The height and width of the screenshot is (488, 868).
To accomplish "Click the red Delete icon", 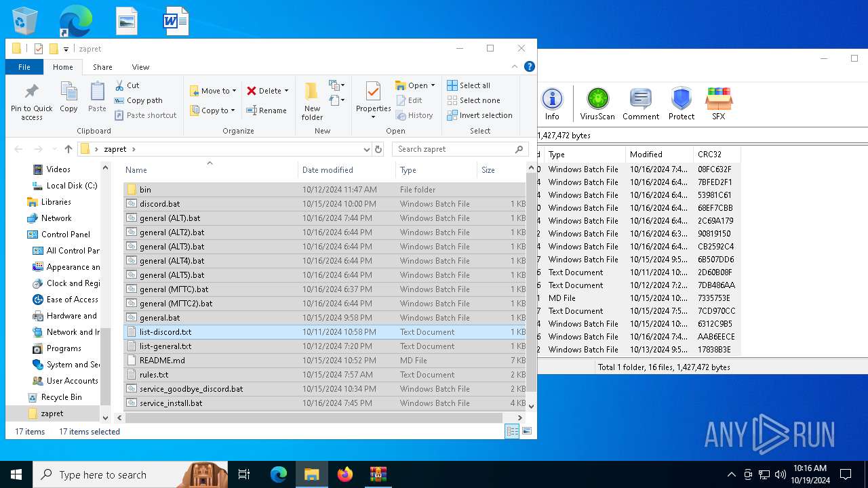I will coord(252,91).
